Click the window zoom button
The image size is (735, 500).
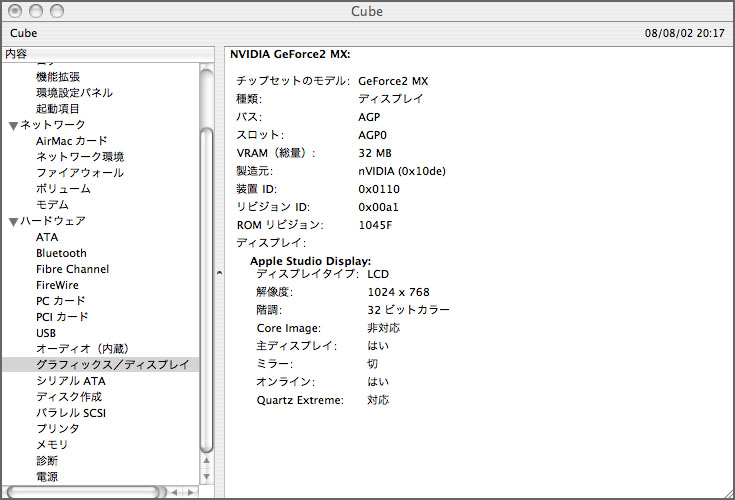point(57,11)
